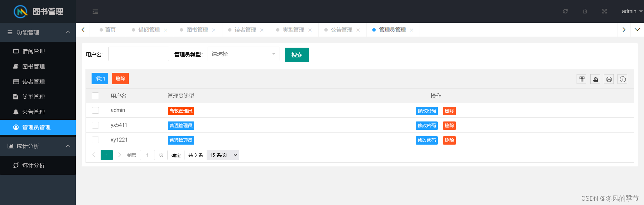
Task: Check the xy1221 row checkbox
Action: click(x=96, y=140)
